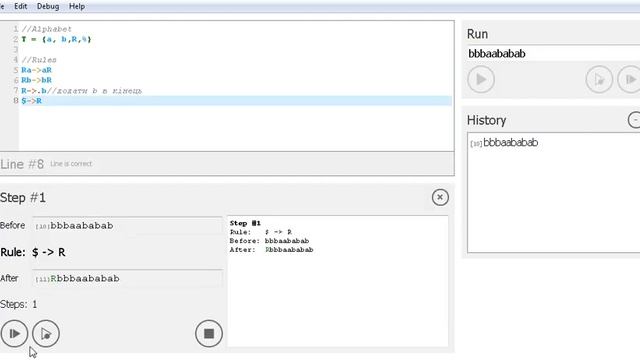Click the History panel title

[487, 120]
